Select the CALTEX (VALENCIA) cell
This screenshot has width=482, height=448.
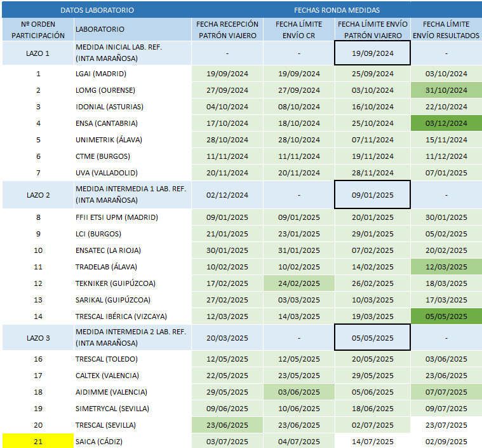click(x=133, y=376)
